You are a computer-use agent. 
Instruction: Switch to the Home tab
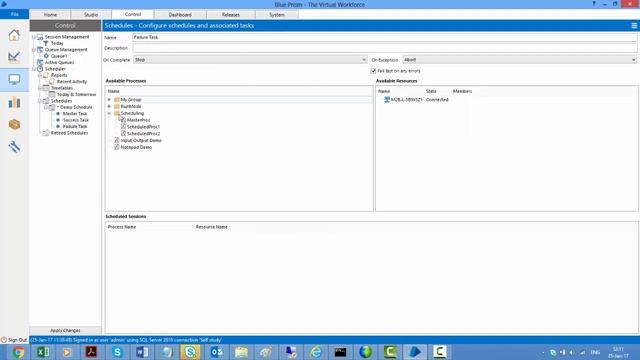50,15
